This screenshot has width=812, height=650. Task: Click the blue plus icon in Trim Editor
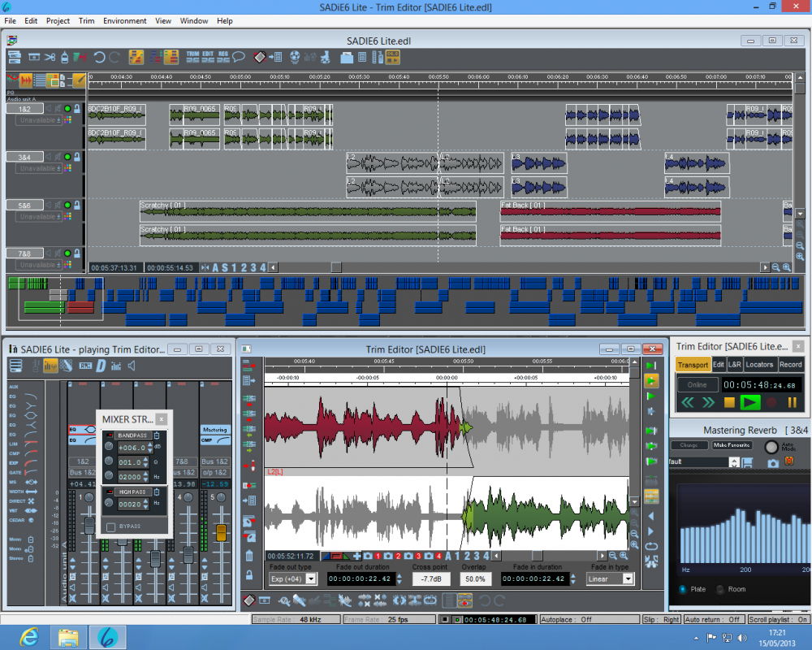[x=356, y=556]
